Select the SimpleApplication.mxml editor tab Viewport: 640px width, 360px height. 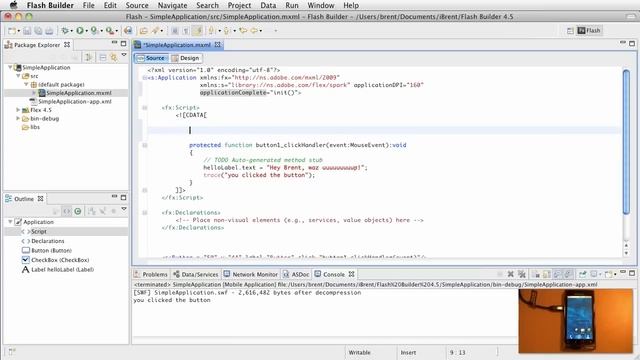(177, 45)
